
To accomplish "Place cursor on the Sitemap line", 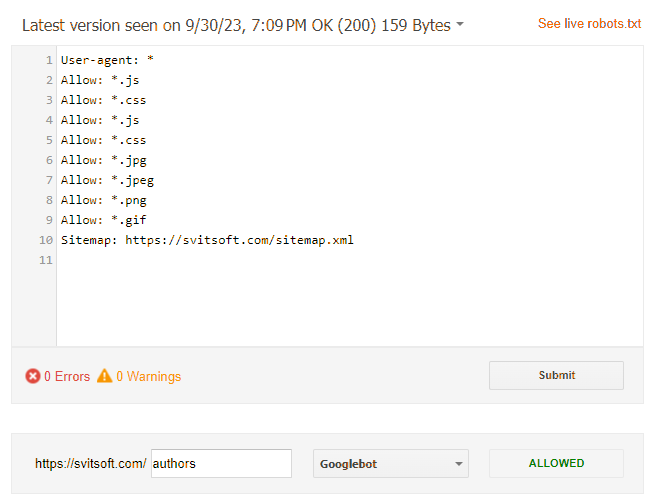I will point(207,240).
